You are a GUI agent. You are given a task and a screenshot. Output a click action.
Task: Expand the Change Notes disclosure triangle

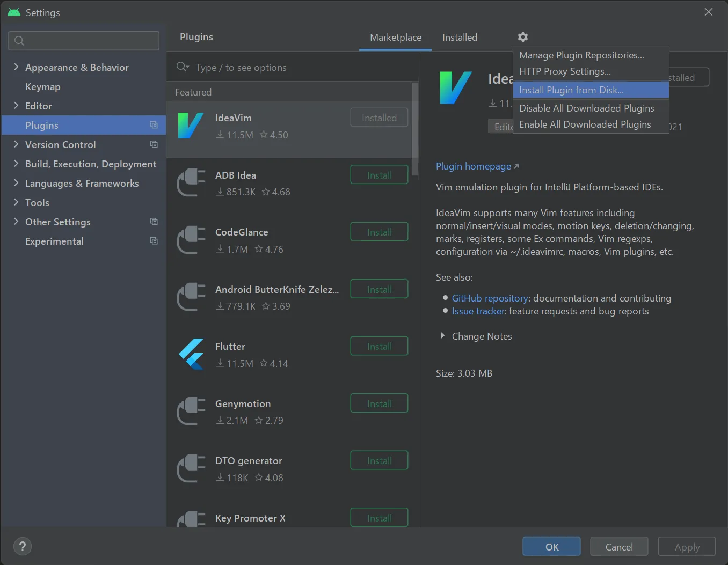[x=442, y=336]
